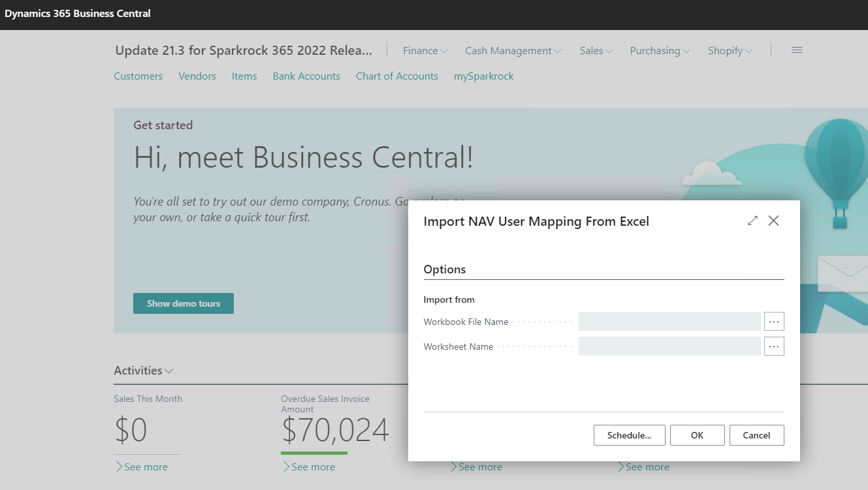The image size is (868, 490).
Task: Click the Show demo tours button
Action: [184, 303]
